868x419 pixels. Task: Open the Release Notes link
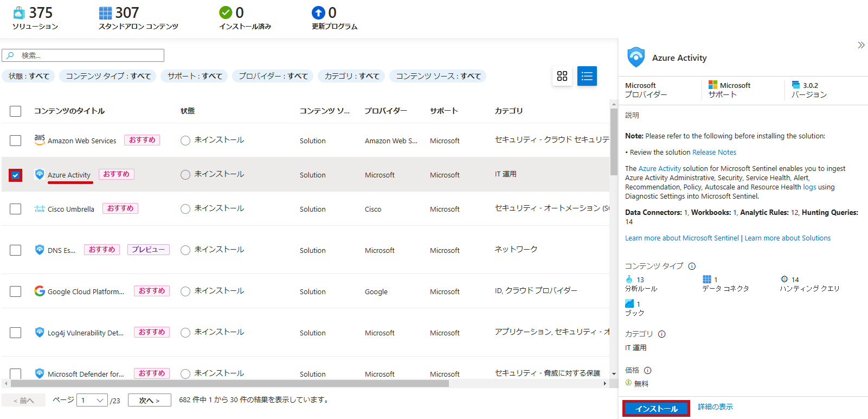(714, 153)
